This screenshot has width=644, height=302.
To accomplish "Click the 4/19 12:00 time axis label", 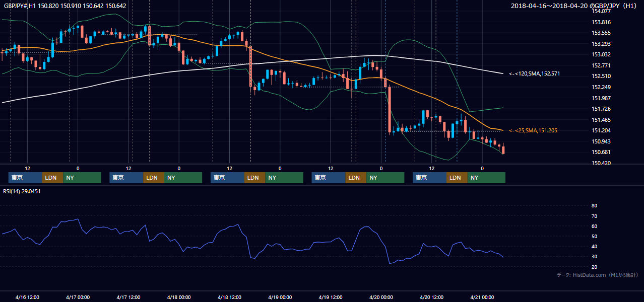I will coord(331,297).
